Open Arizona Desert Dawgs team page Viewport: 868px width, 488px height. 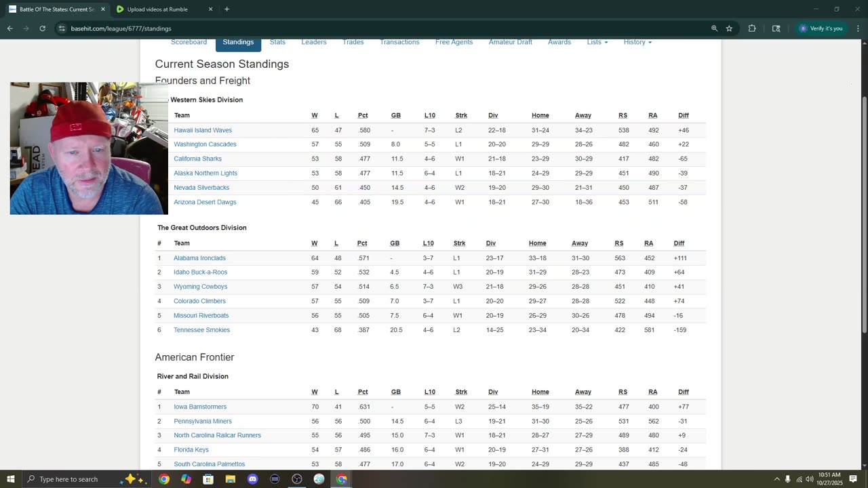tap(205, 202)
